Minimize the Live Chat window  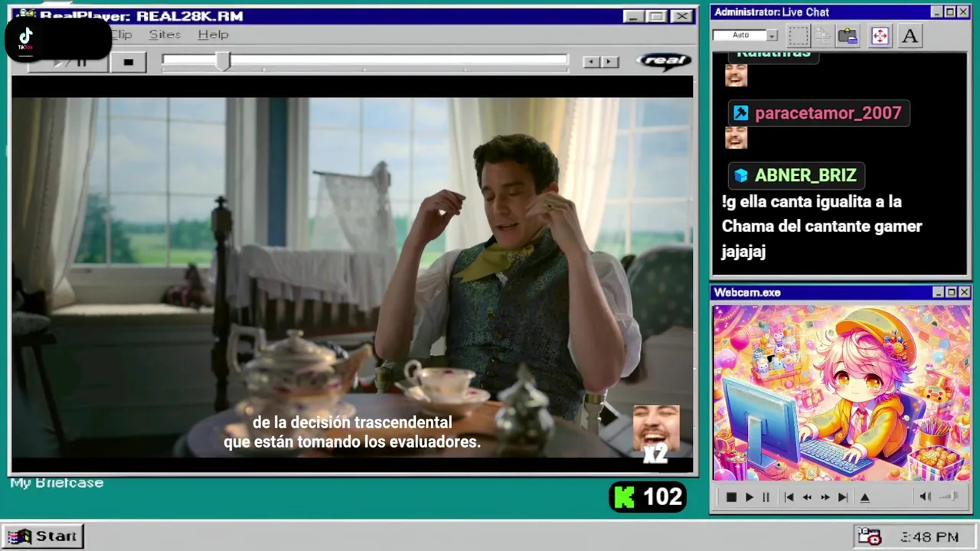(x=937, y=11)
